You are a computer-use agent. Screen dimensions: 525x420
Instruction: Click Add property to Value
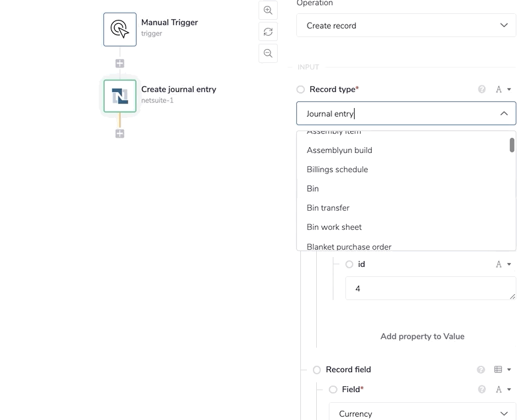[422, 337]
